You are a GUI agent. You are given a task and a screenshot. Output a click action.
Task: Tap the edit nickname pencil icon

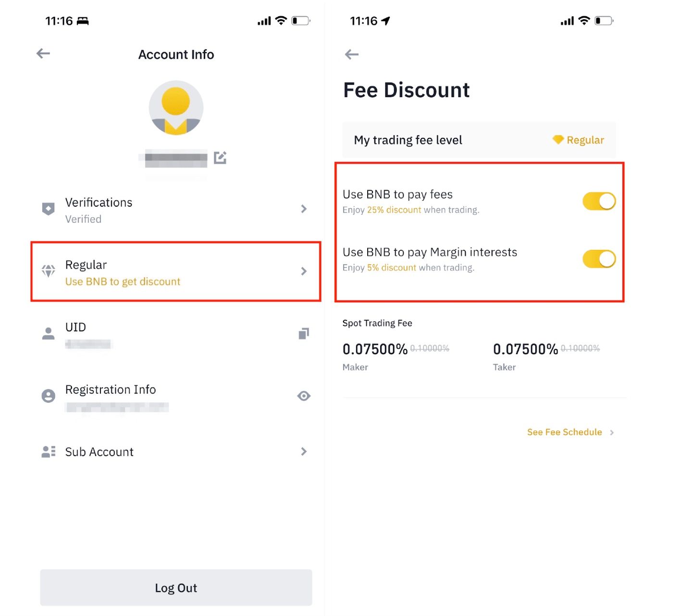220,158
